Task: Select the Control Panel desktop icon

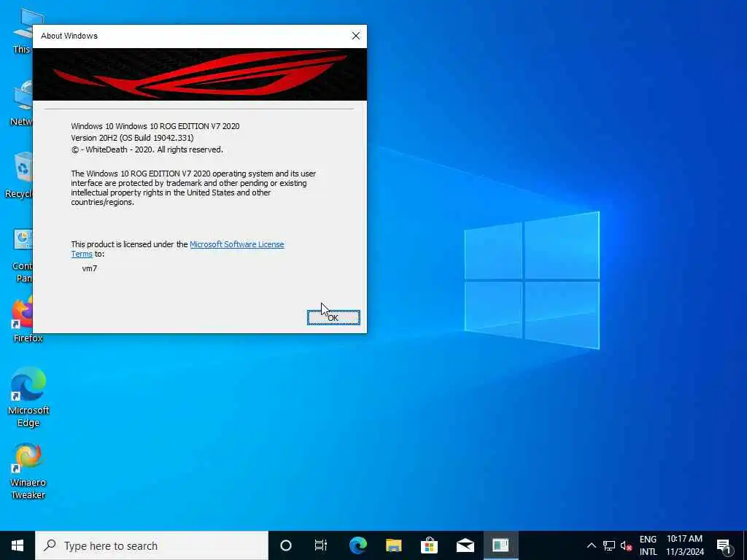Action: [x=23, y=256]
